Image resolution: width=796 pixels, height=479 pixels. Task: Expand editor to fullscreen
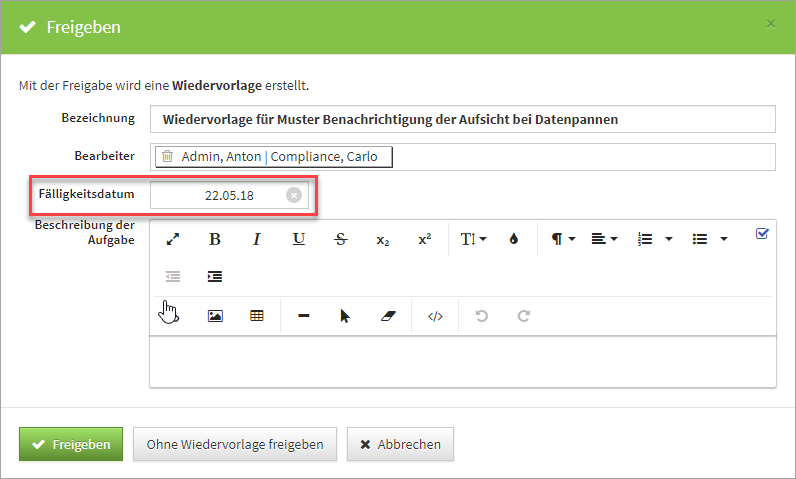click(x=172, y=239)
